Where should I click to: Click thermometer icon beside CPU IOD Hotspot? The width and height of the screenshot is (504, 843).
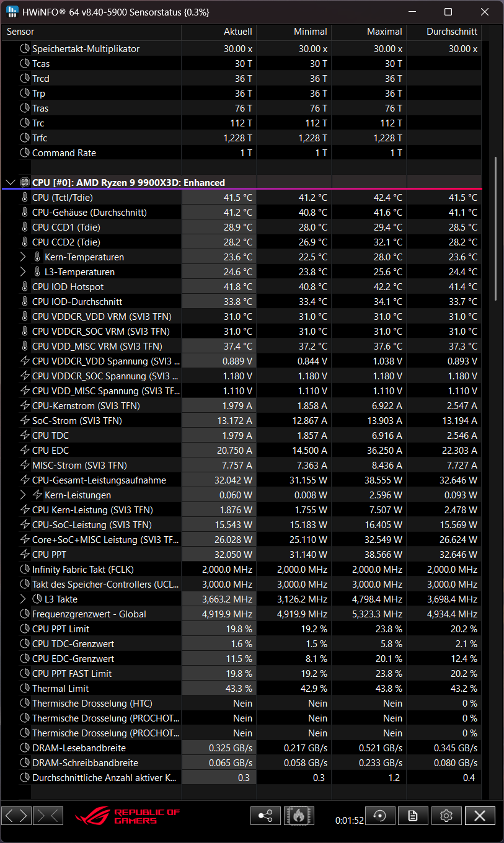click(25, 286)
